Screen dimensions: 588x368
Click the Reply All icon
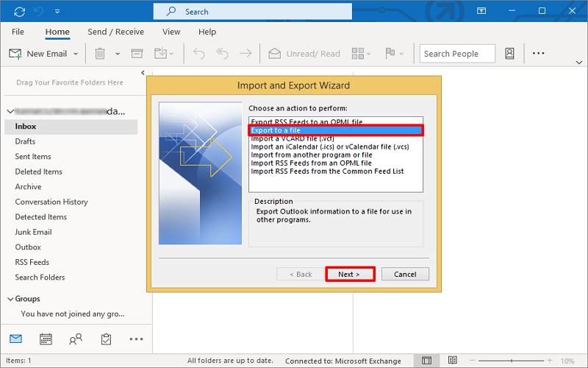223,54
